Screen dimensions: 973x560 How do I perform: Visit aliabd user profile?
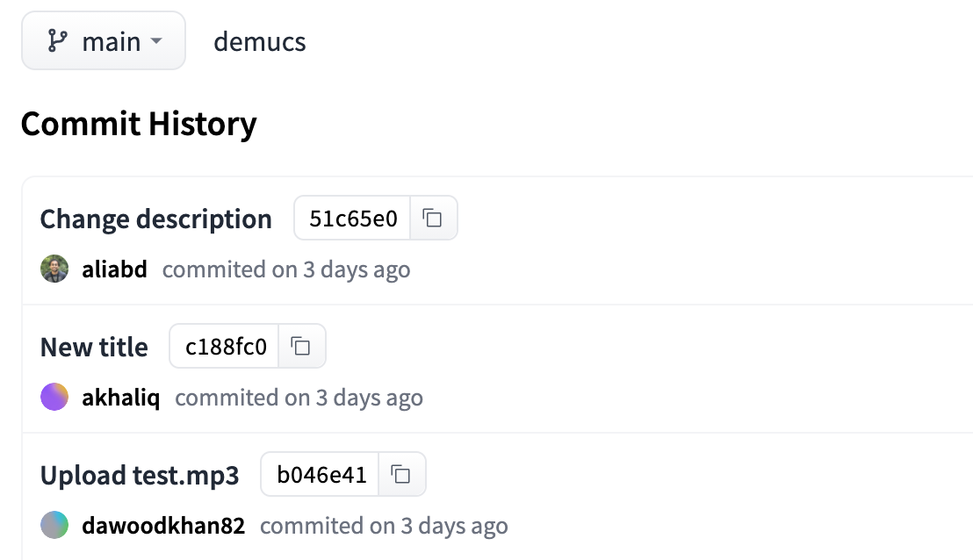pyautogui.click(x=115, y=269)
